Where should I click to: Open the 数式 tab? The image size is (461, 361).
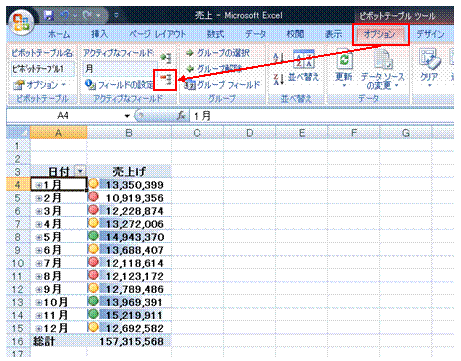click(215, 34)
